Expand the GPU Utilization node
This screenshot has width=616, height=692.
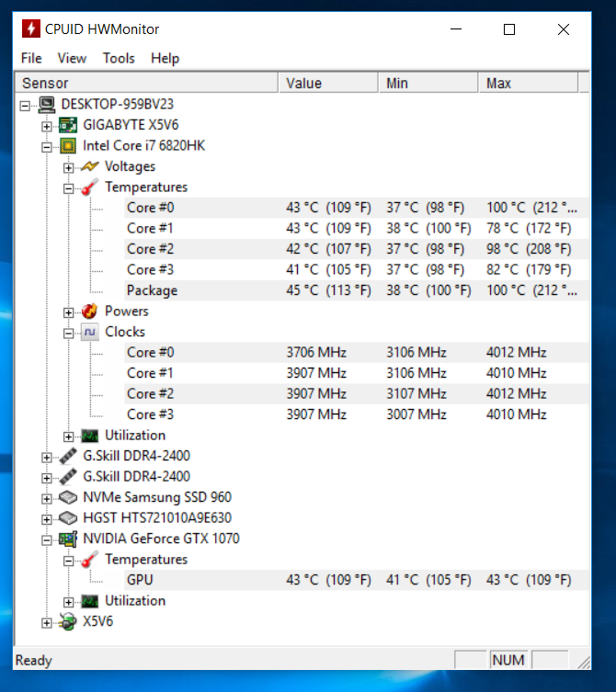68,603
